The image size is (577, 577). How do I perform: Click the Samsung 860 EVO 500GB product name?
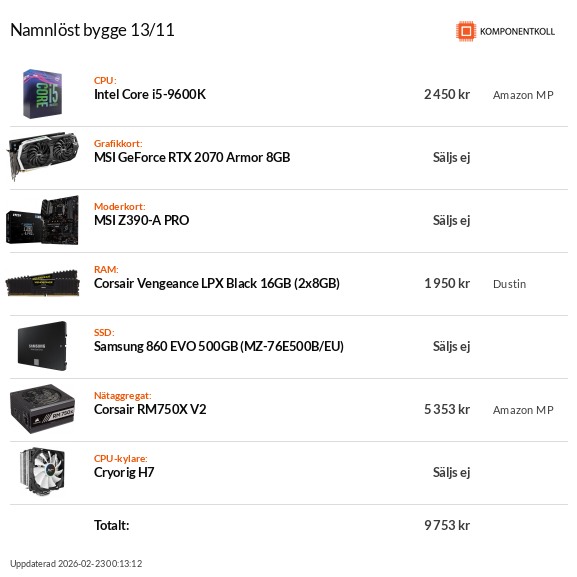(x=219, y=347)
